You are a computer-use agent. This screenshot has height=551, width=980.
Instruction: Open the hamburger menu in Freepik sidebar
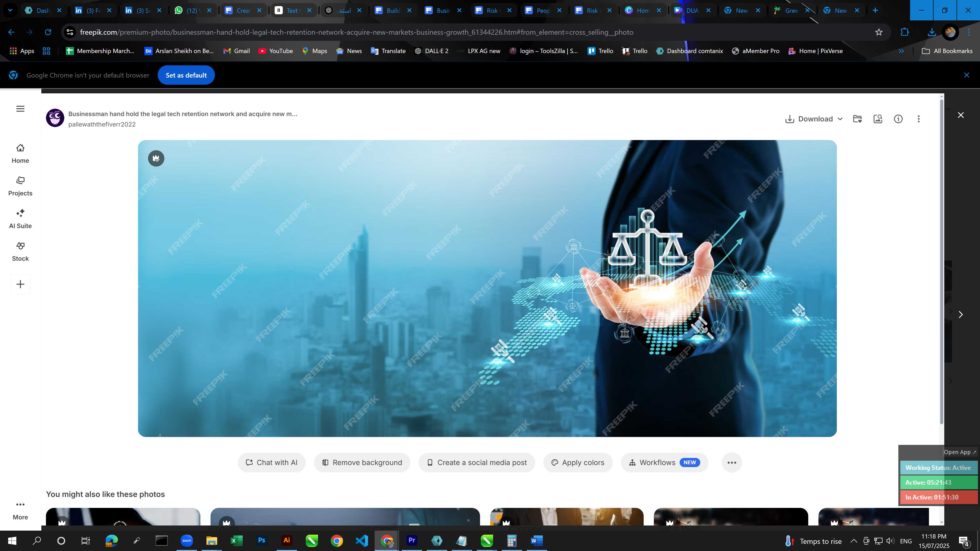click(x=20, y=109)
